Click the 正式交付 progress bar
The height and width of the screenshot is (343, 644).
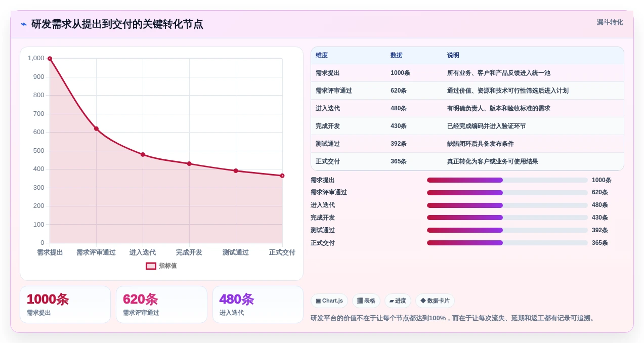click(507, 243)
